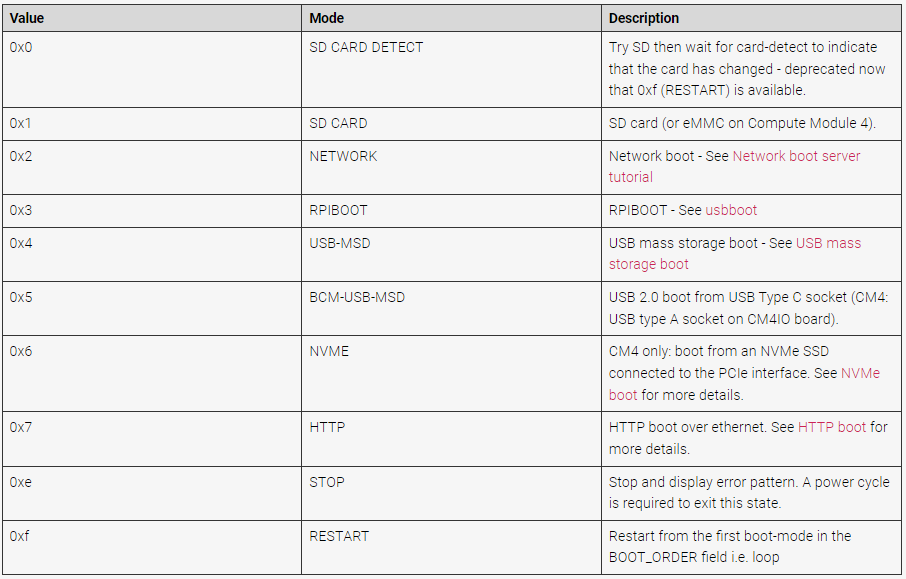Click the BCM-USB-MSD mode cell
The width and height of the screenshot is (906, 579).
pos(451,309)
